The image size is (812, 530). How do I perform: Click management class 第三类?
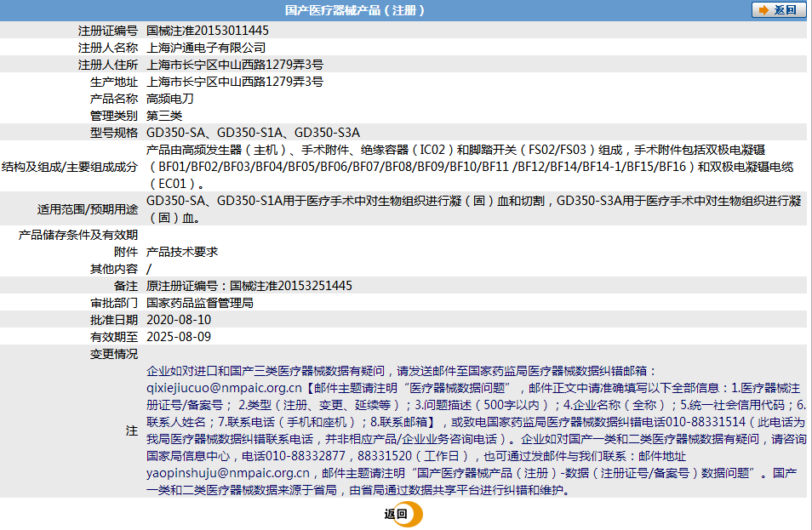coord(164,116)
